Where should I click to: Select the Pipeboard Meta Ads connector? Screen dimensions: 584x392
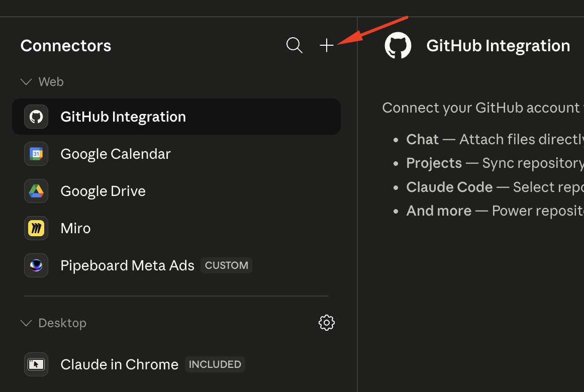[176, 265]
